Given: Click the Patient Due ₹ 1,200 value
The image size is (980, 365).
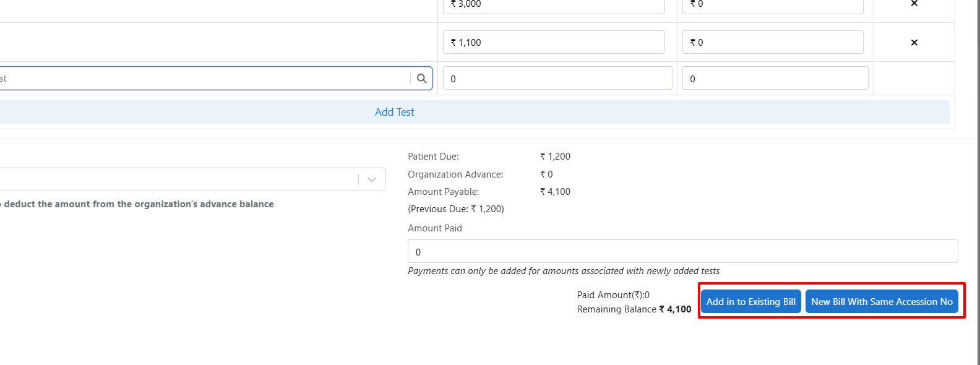Looking at the screenshot, I should (x=555, y=157).
